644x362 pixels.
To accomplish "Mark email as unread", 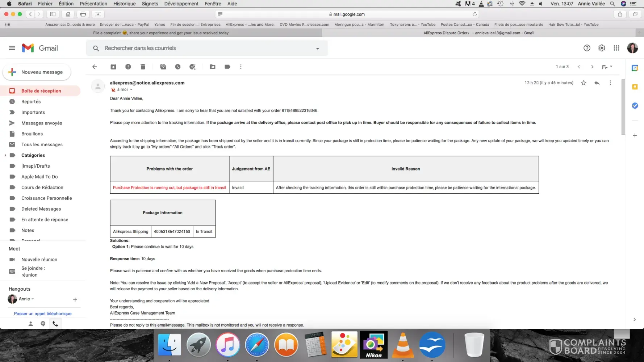I will (163, 67).
